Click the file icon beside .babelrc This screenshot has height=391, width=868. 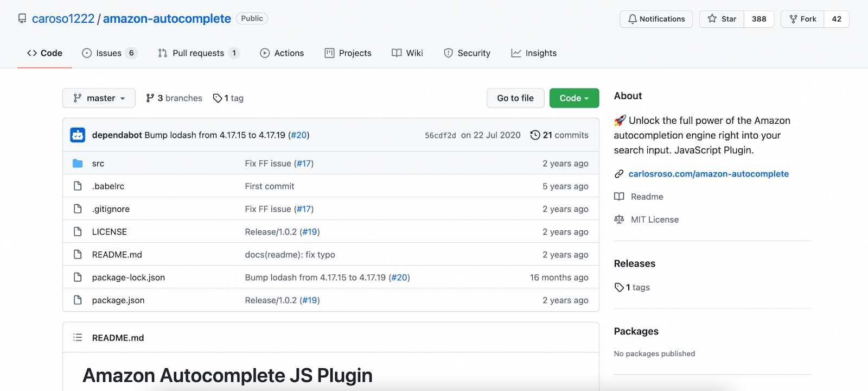click(78, 186)
